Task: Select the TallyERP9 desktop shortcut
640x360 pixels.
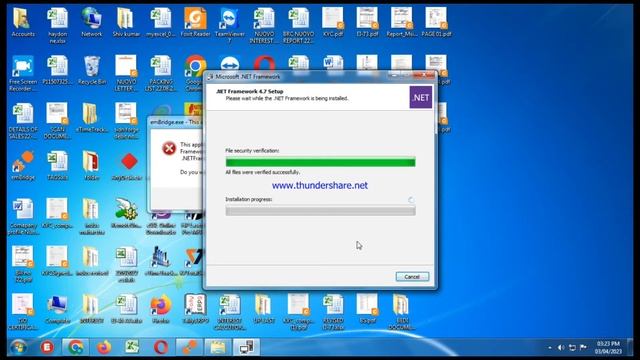Action: click(195, 310)
